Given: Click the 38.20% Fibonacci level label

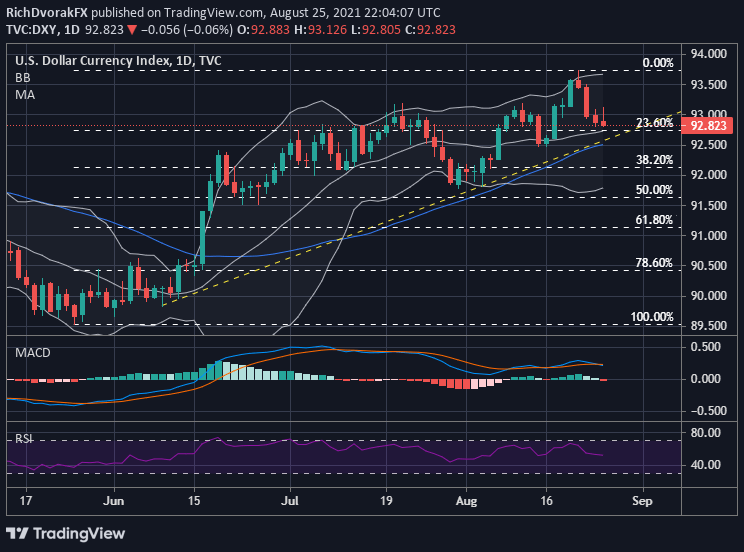Looking at the screenshot, I should pos(654,160).
